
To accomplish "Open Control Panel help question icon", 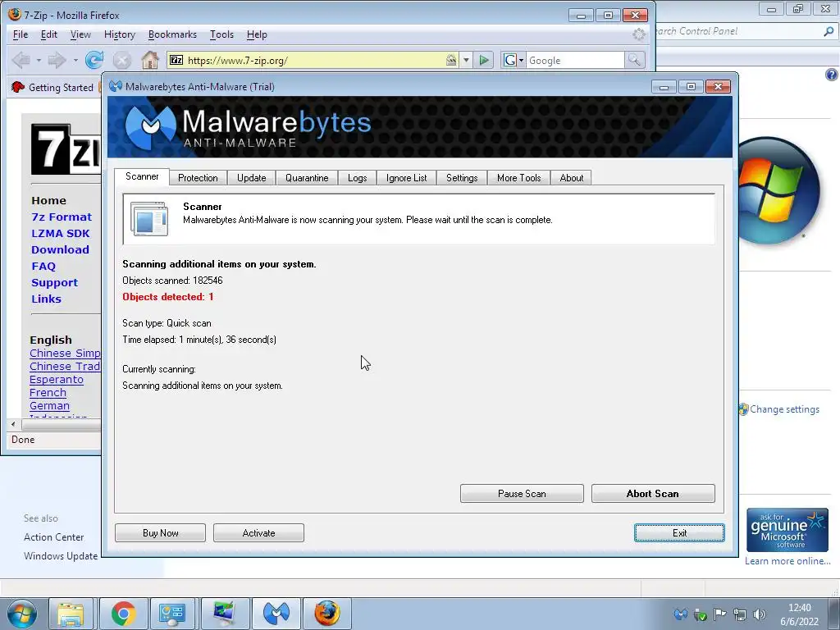I will [x=832, y=75].
